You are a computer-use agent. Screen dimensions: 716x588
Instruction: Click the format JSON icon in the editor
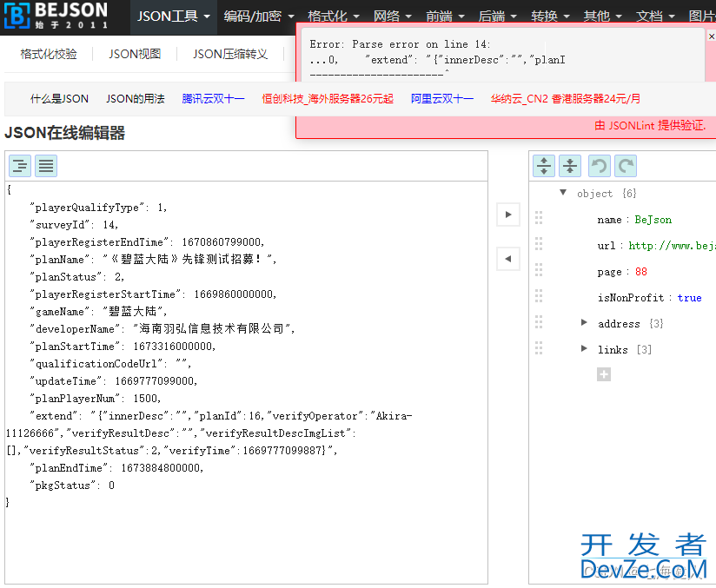pyautogui.click(x=20, y=166)
